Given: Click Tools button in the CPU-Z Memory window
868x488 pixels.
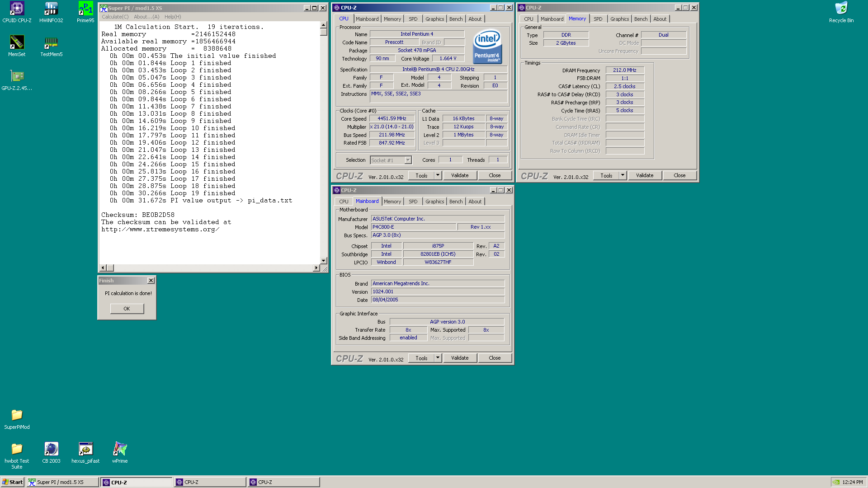Looking at the screenshot, I should pyautogui.click(x=606, y=175).
